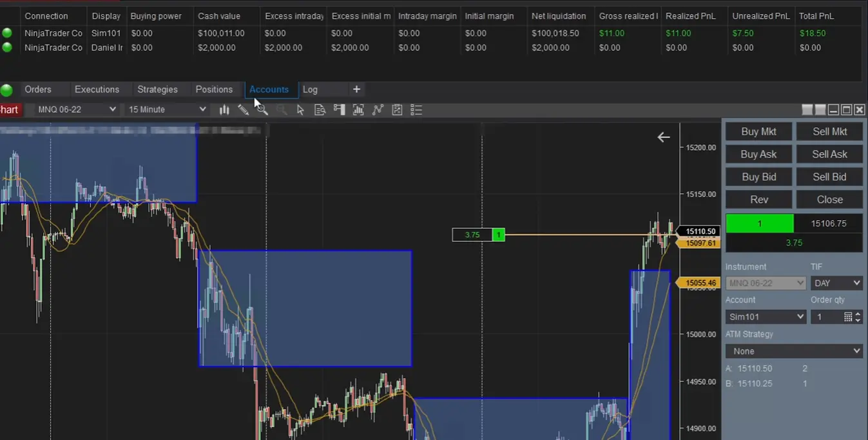Open the indicators icon
The height and width of the screenshot is (440, 868).
(378, 110)
